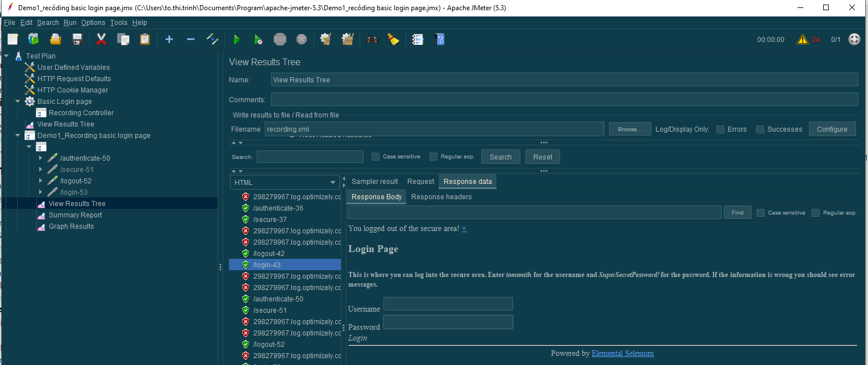Viewport: 868px width, 365px height.
Task: Click the remote engines status icon
Action: click(854, 39)
